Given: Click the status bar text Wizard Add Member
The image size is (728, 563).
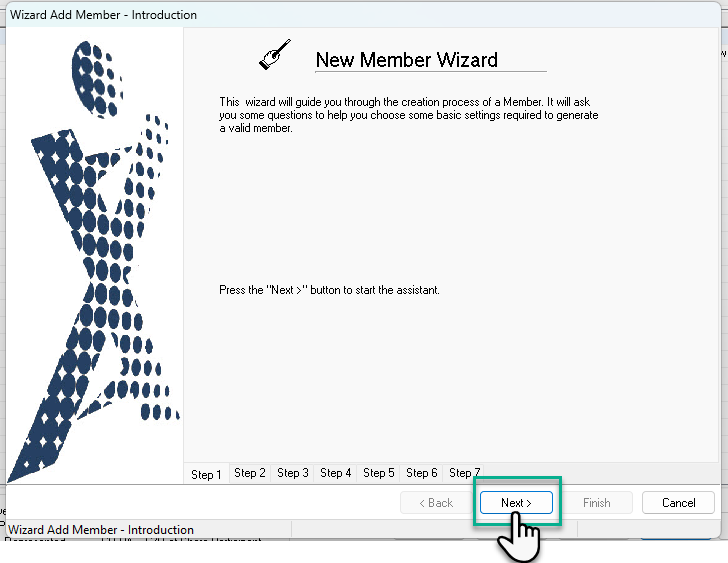Looking at the screenshot, I should [x=101, y=530].
